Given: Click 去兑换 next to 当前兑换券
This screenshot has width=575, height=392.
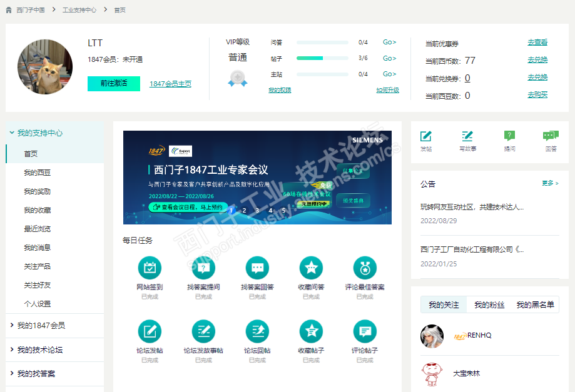Looking at the screenshot, I should 537,78.
